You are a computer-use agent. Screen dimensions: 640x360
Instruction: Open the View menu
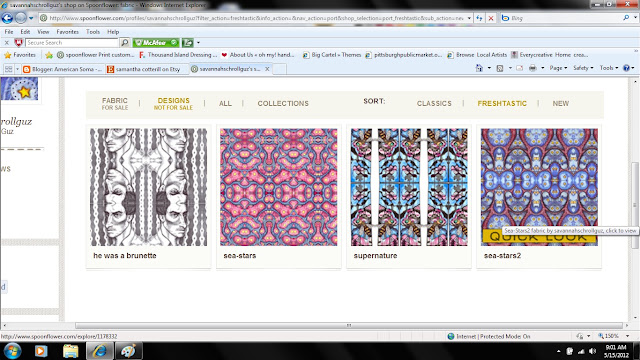[x=43, y=31]
